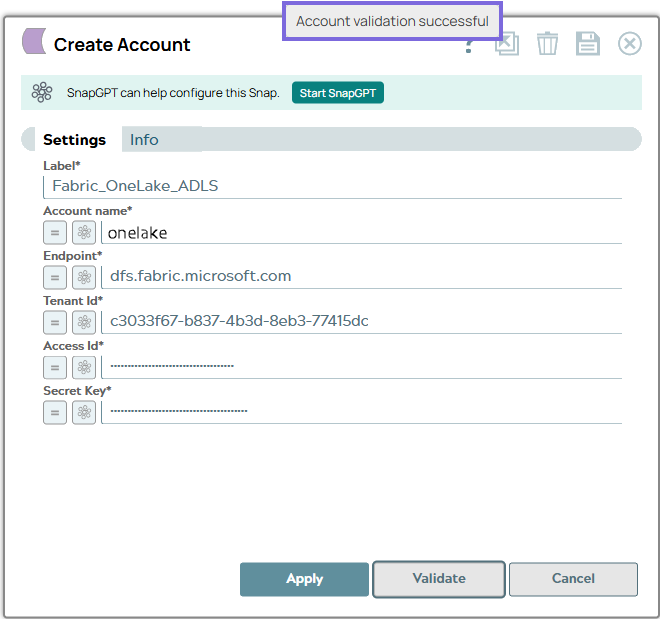Screen dimensions: 660x619
Task: Click the masked Secret Key field
Action: [x=362, y=412]
